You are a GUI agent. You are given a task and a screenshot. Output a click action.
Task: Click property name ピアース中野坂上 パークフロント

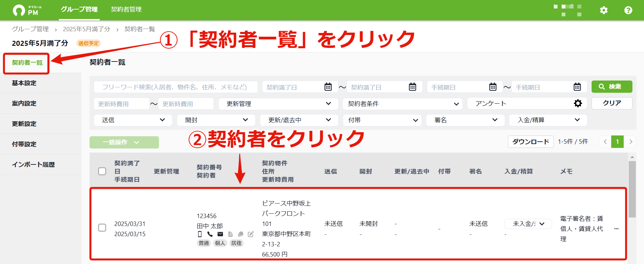click(287, 208)
